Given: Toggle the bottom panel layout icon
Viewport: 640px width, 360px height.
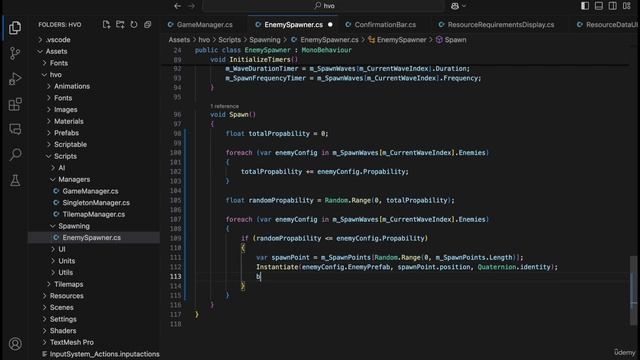Looking at the screenshot, I should (x=599, y=6).
